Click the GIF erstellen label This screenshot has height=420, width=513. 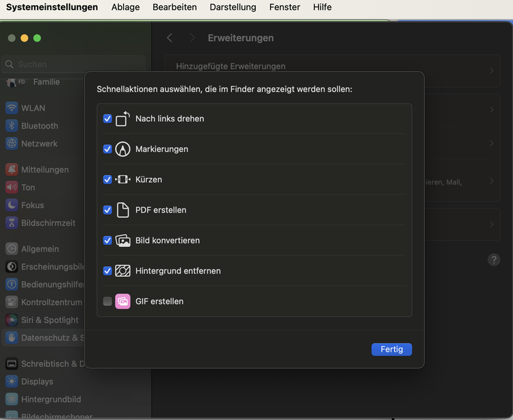[159, 301]
